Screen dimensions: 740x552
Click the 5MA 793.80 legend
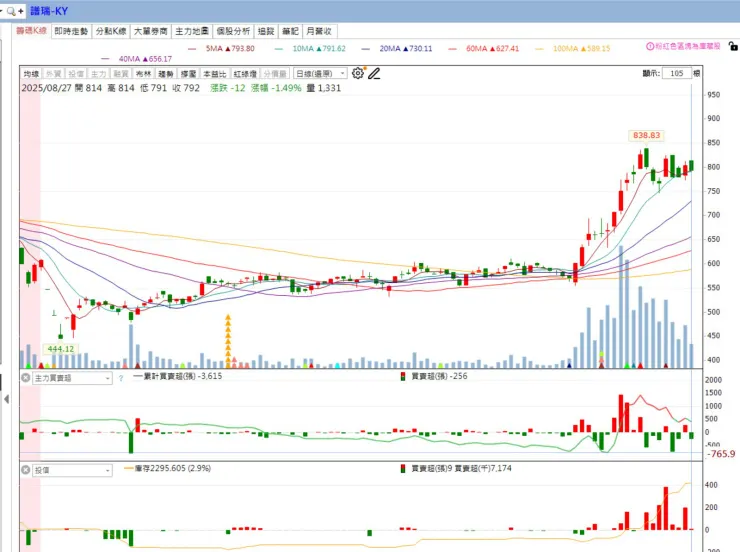230,48
